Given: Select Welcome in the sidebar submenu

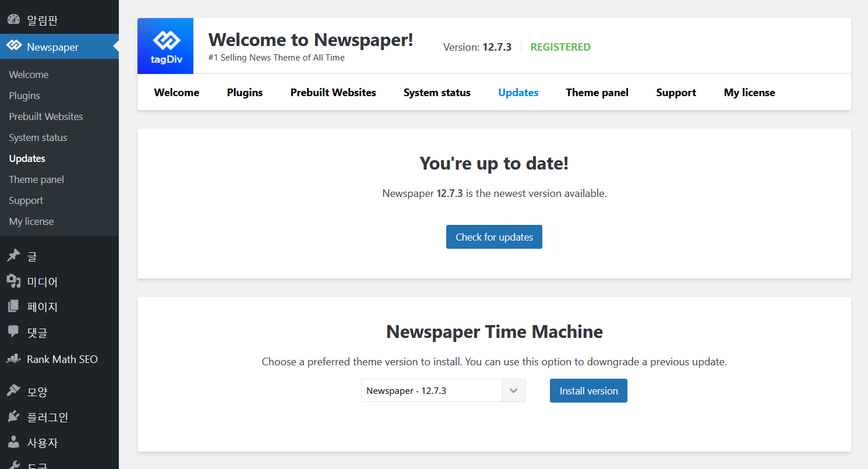Looking at the screenshot, I should point(29,75).
